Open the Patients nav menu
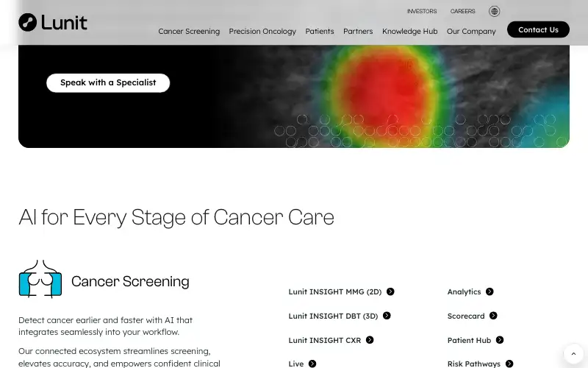Image resolution: width=588 pixels, height=368 pixels. click(x=320, y=31)
